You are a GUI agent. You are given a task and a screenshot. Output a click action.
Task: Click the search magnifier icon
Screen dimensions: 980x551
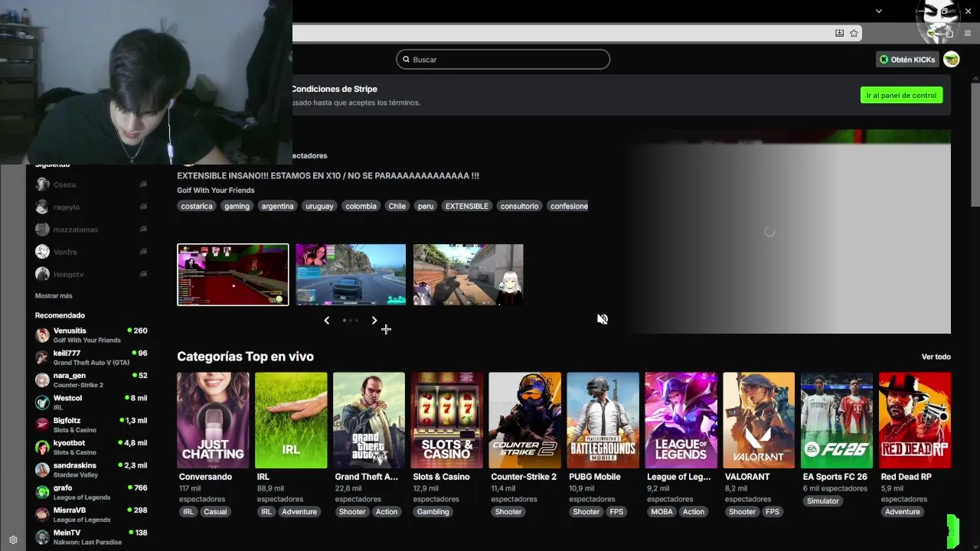(406, 60)
